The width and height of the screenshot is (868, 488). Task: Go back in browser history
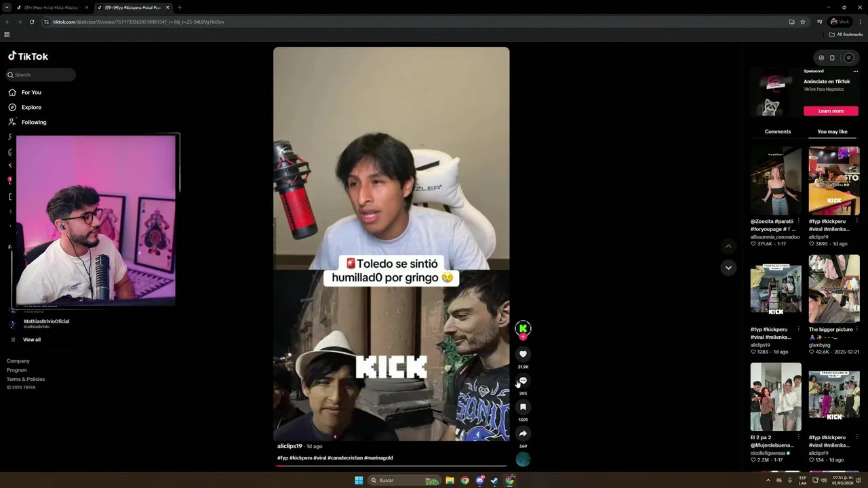click(x=7, y=22)
